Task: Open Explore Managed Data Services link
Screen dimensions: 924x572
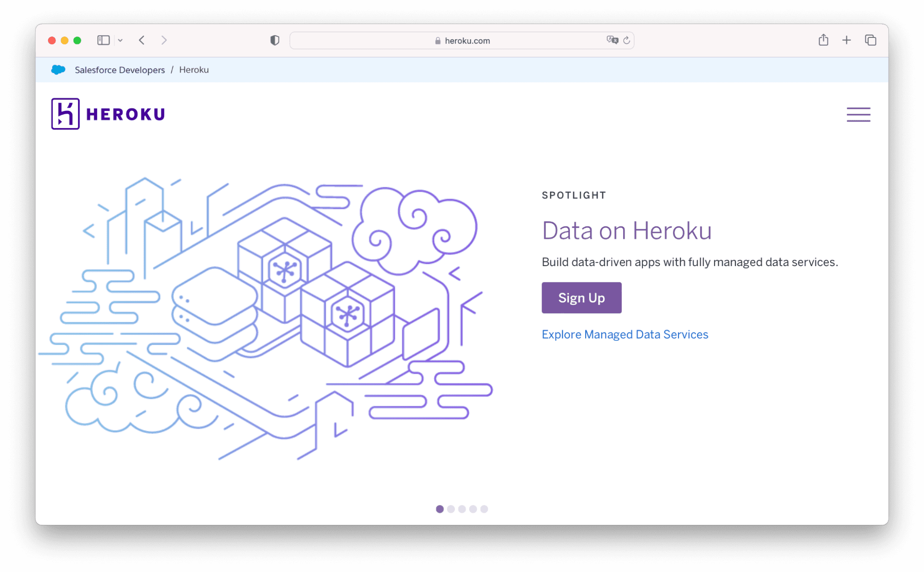Action: 624,334
